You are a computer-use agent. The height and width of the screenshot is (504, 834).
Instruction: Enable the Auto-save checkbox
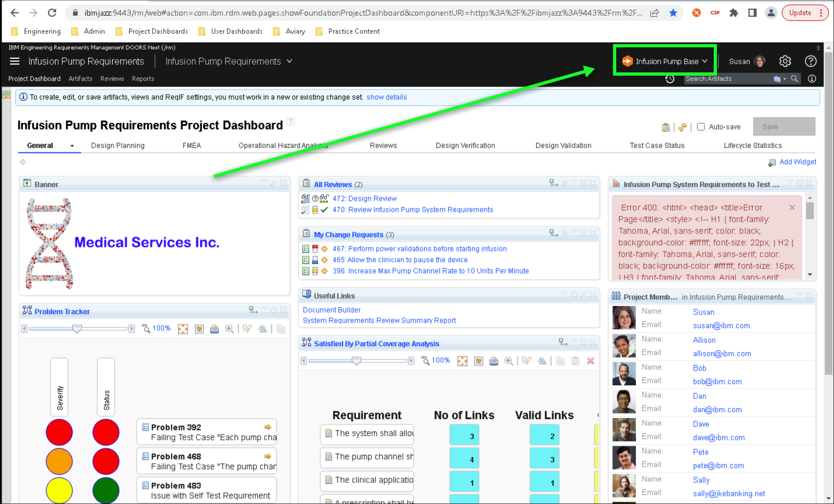pos(701,127)
